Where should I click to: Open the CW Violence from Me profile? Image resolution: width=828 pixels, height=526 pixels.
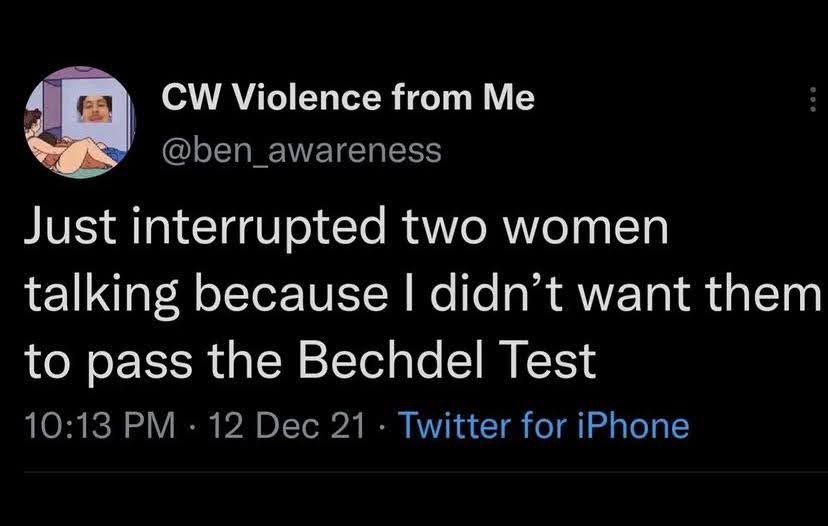(348, 98)
